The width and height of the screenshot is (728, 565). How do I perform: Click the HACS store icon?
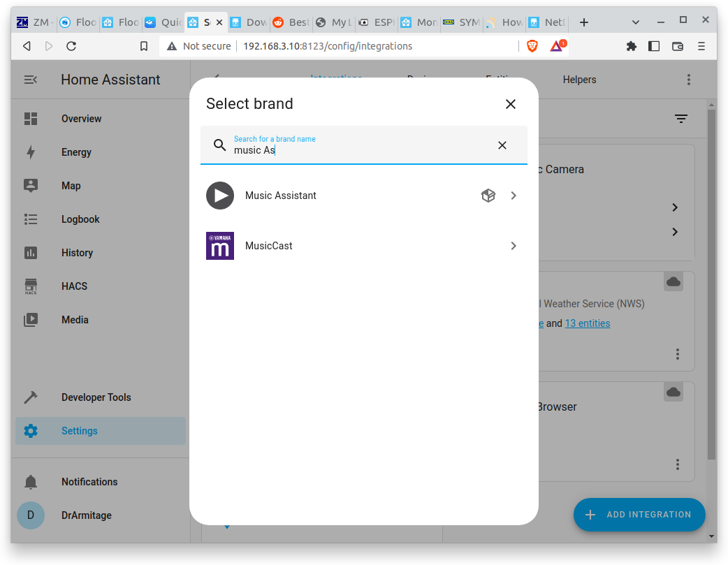(x=31, y=286)
